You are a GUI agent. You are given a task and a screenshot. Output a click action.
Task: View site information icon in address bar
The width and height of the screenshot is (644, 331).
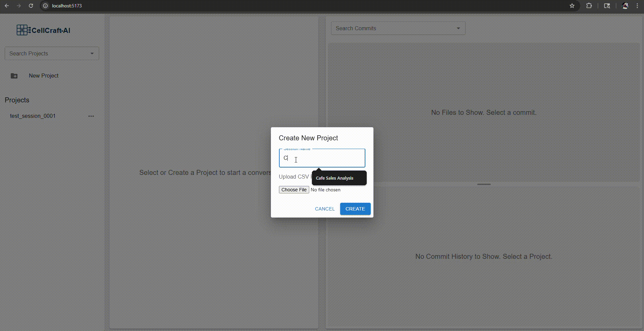45,6
